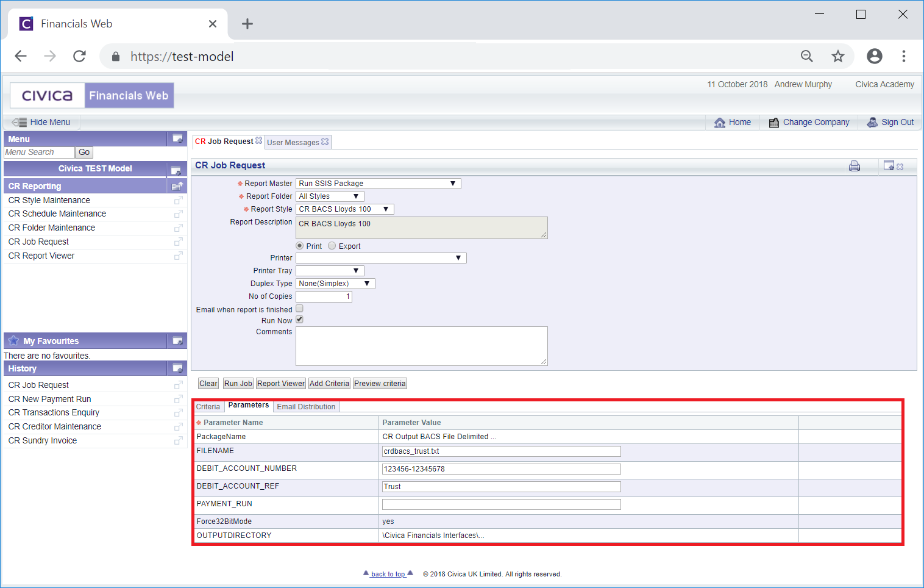This screenshot has width=924, height=588.
Task: Click the Menu panel collapse icon
Action: tap(177, 139)
